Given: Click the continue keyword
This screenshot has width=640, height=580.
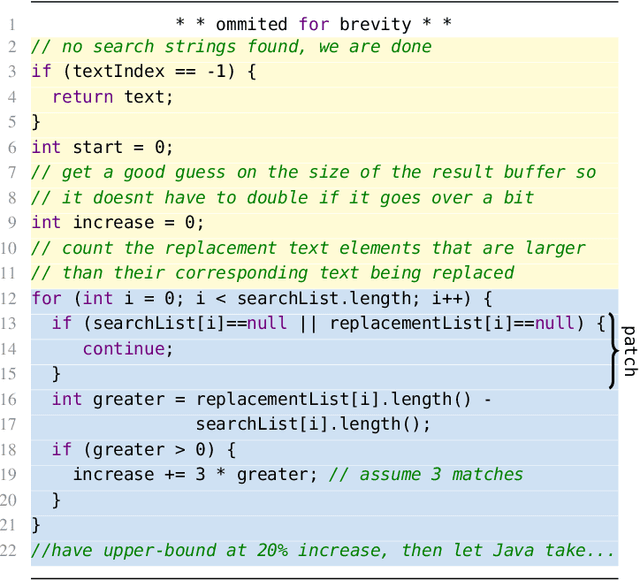Looking at the screenshot, I should pyautogui.click(x=127, y=349).
